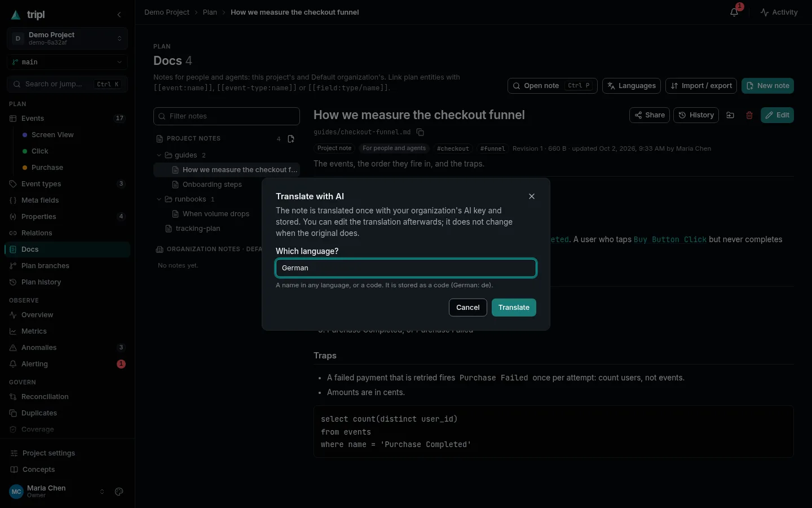
Task: Open the Properties section
Action: click(68, 217)
